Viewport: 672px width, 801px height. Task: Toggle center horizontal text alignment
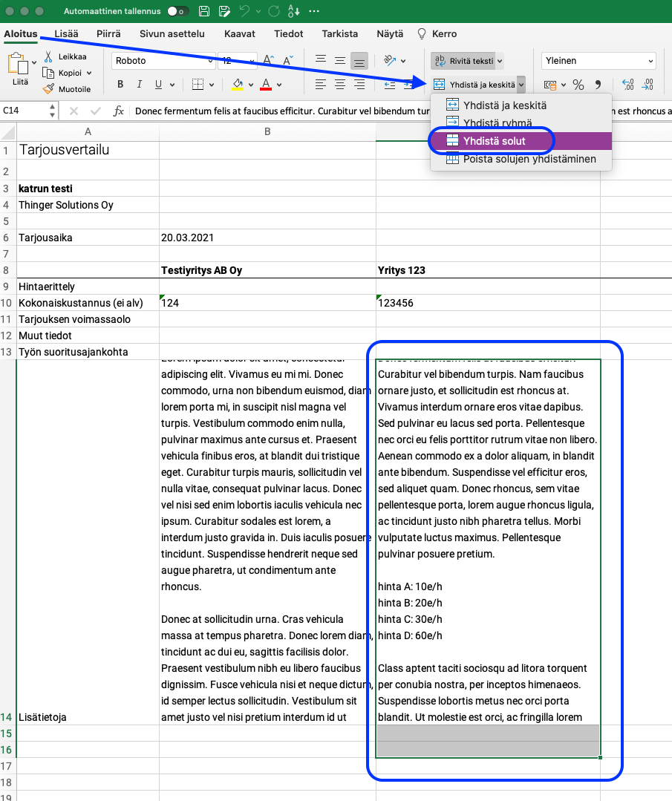pos(340,85)
